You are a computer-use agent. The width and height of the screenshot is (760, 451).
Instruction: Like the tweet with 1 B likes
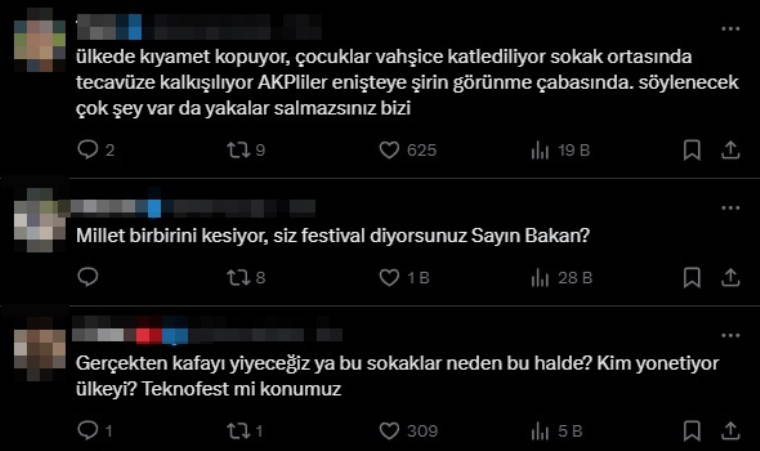tap(389, 277)
